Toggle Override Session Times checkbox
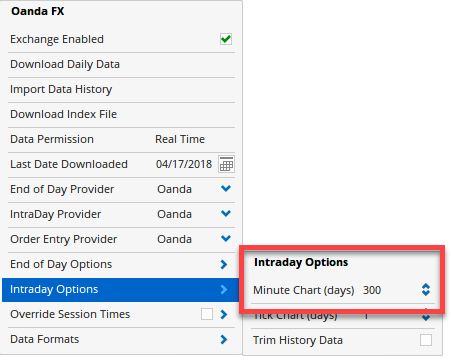This screenshot has height=364, width=451. click(x=207, y=314)
